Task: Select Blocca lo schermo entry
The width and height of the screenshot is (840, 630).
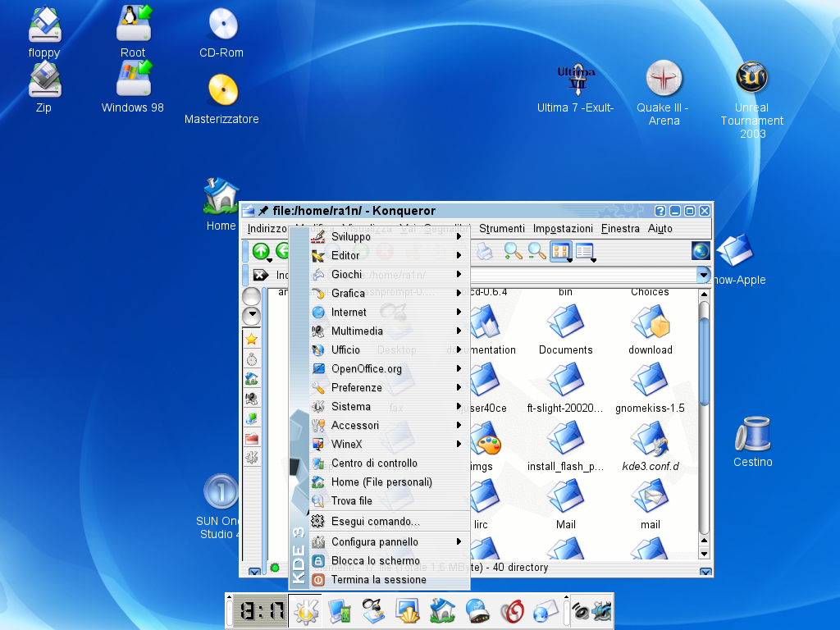Action: tap(390, 560)
